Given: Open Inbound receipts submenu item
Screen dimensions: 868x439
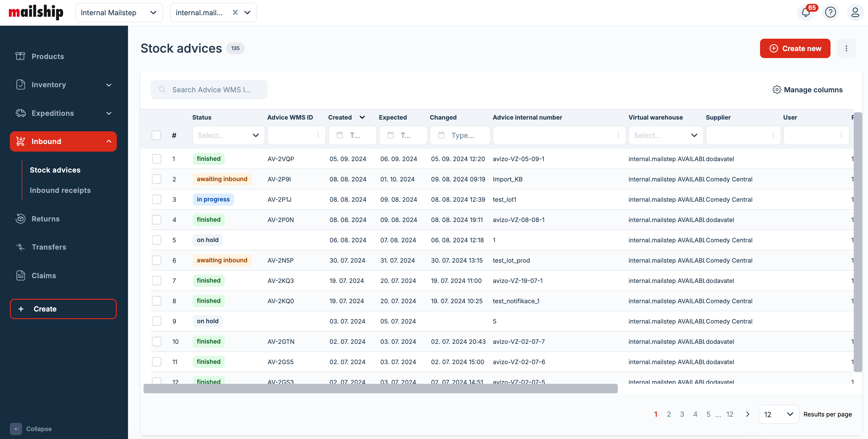Looking at the screenshot, I should click(60, 190).
